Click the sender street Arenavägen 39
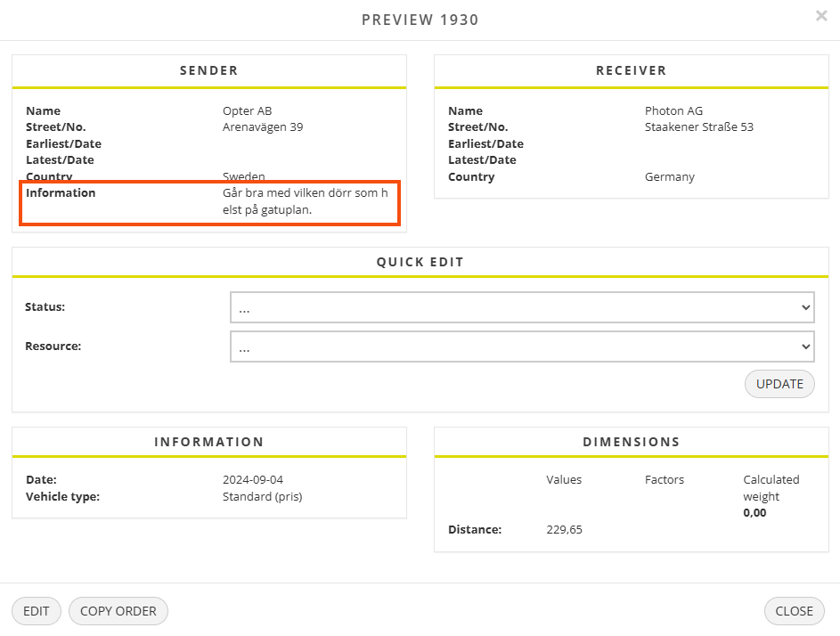This screenshot has height=636, width=840. 263,127
